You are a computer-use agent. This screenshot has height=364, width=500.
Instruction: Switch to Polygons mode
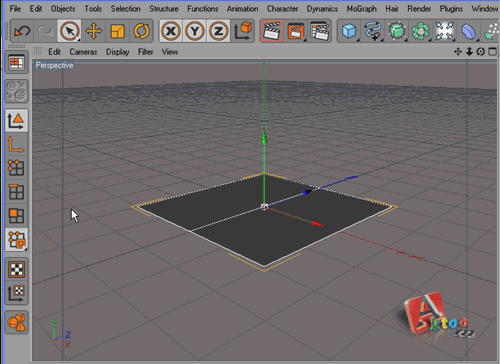(16, 216)
